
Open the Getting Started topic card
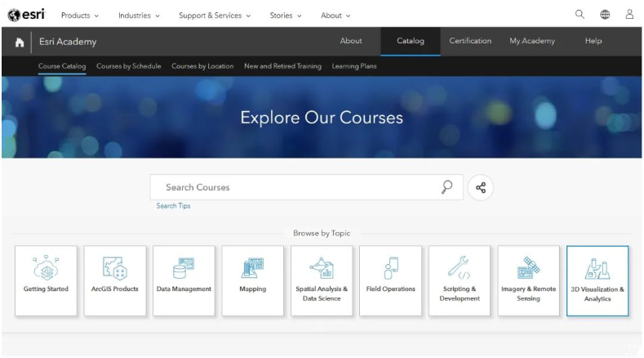point(46,280)
